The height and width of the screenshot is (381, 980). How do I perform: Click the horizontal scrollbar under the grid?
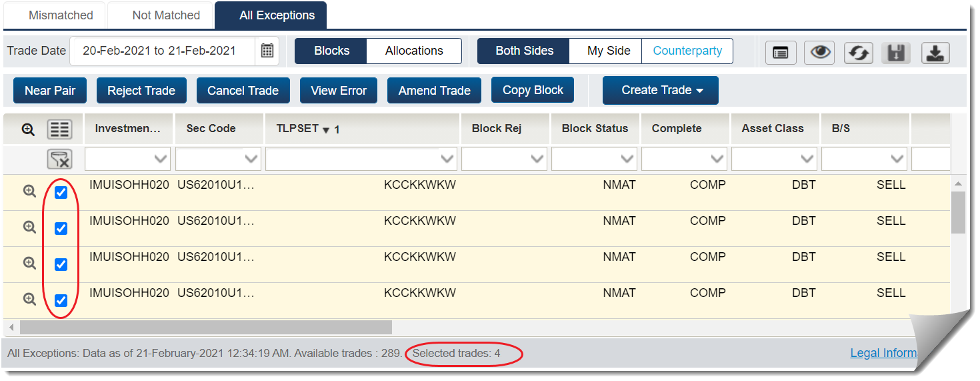(x=205, y=328)
